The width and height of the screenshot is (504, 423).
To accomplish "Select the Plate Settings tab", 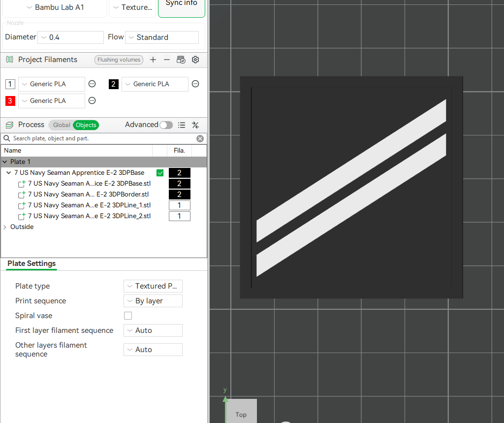I will point(31,264).
